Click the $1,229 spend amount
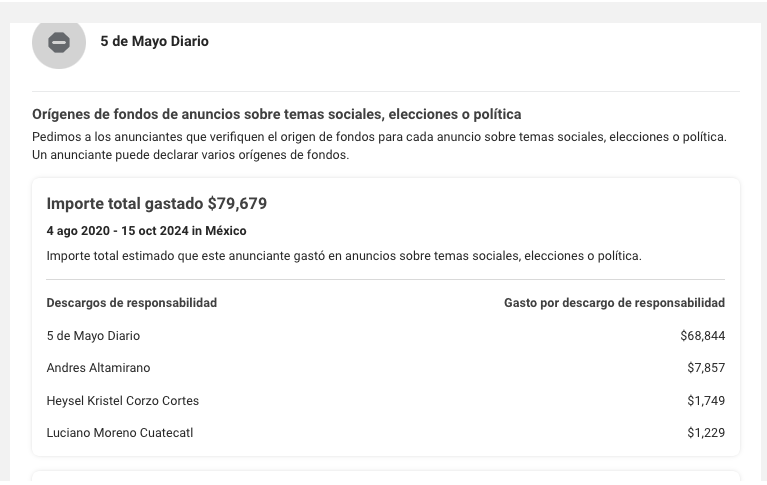The height and width of the screenshot is (485, 767). pyautogui.click(x=705, y=433)
